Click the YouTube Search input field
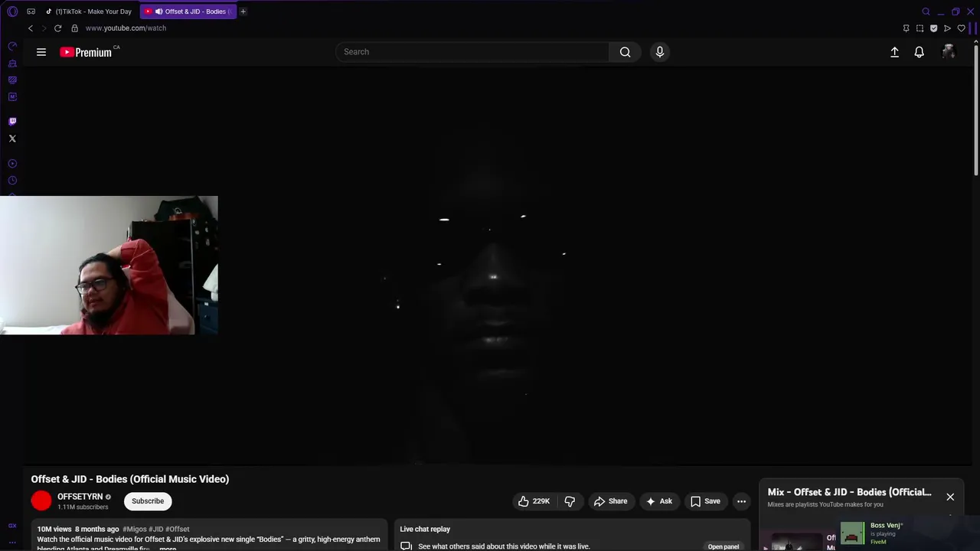The width and height of the screenshot is (980, 551). click(472, 52)
